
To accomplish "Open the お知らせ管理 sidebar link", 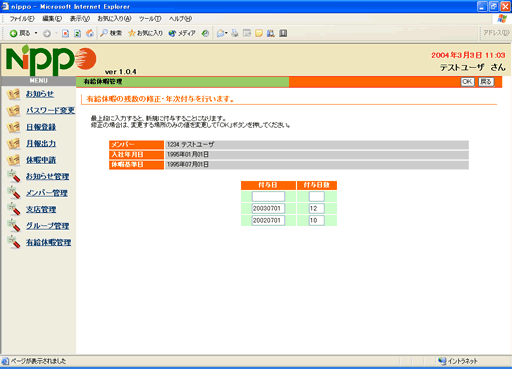I will 48,176.
